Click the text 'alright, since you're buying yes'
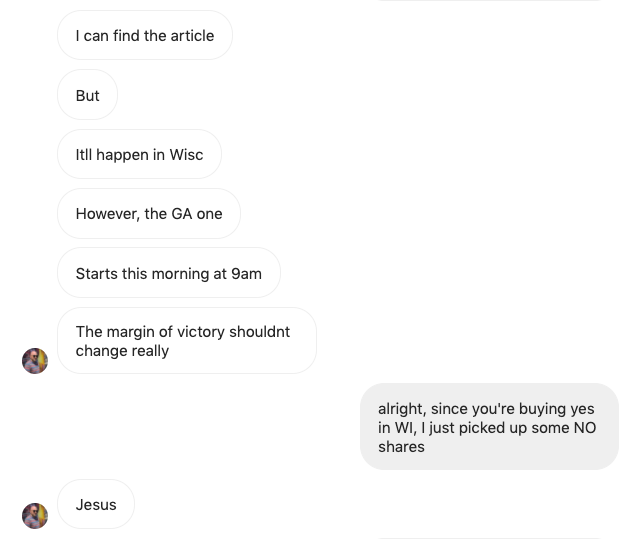The height and width of the screenshot is (539, 628). click(x=486, y=409)
